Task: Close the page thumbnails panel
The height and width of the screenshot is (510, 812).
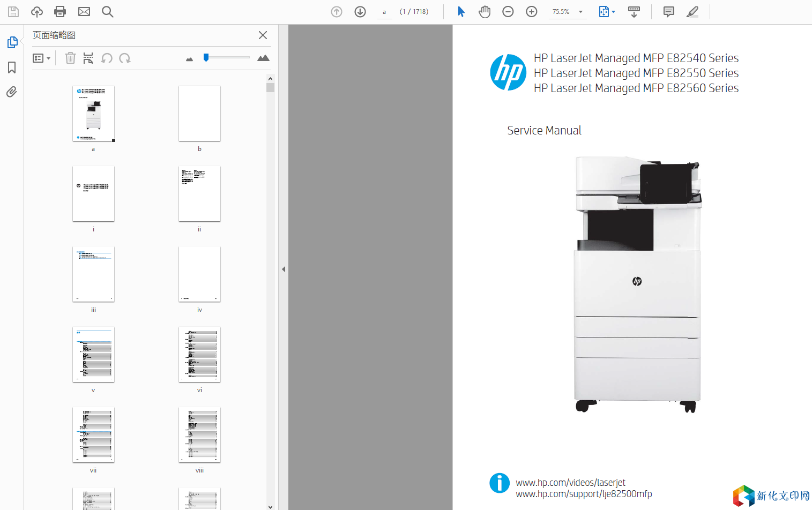Action: pyautogui.click(x=263, y=35)
